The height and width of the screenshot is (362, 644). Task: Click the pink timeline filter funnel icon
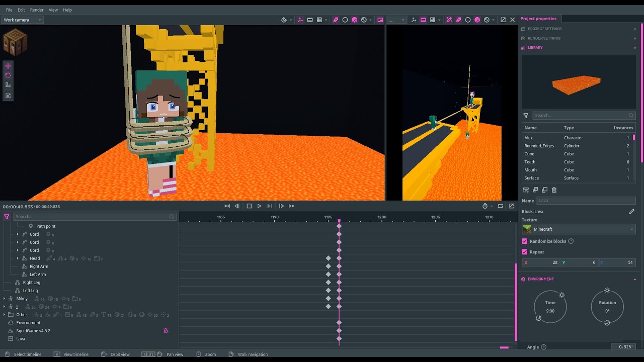pos(7,217)
